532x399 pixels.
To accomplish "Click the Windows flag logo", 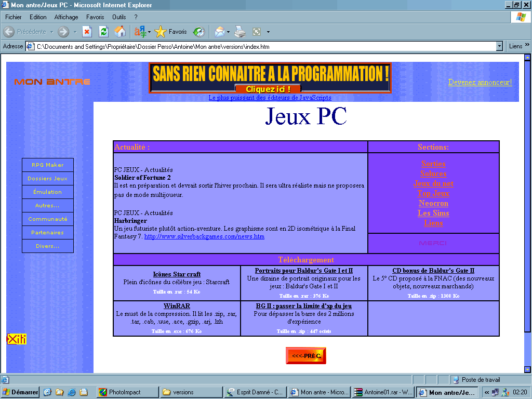I will pyautogui.click(x=521, y=17).
